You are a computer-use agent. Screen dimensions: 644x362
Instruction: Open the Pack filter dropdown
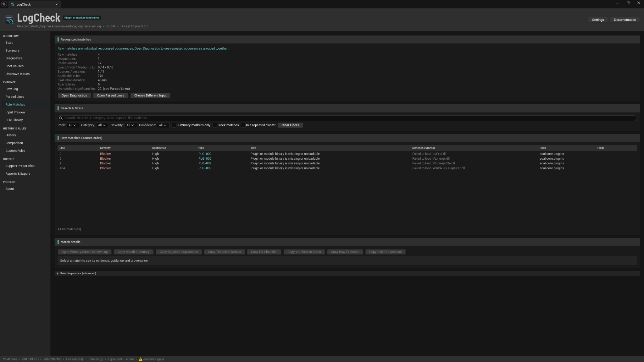click(72, 125)
